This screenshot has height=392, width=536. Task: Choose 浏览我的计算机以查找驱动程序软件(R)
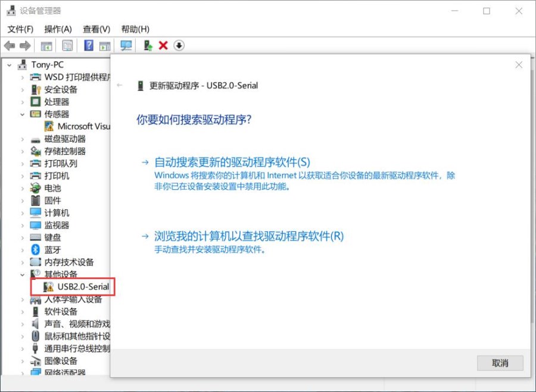point(249,236)
